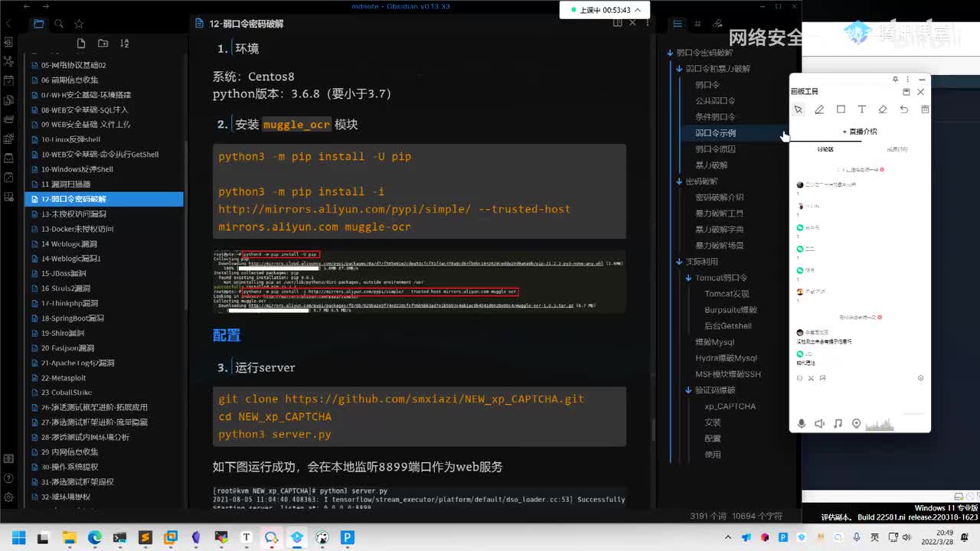Jump to Hydra爆破Mysql in the outline
The width and height of the screenshot is (980, 551).
tap(726, 358)
